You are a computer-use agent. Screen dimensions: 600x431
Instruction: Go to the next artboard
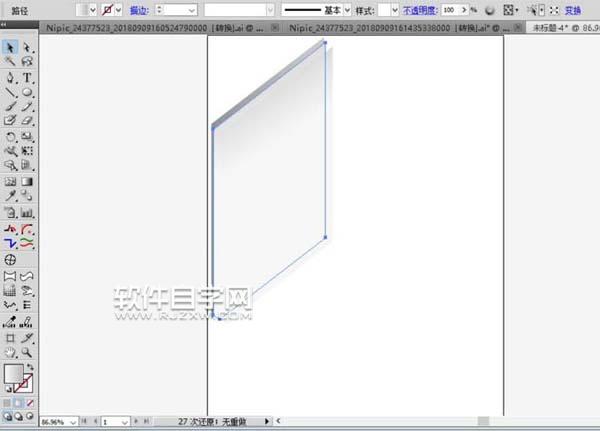(136, 421)
